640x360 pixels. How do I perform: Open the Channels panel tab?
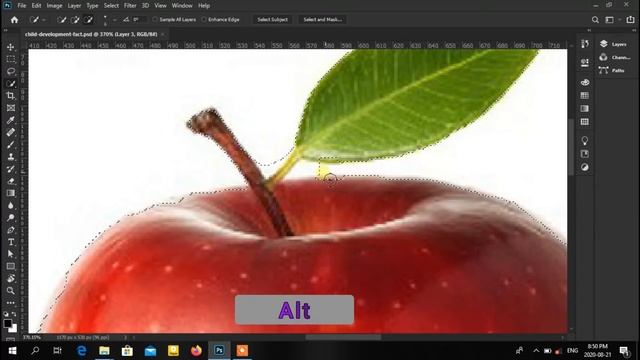pyautogui.click(x=614, y=57)
